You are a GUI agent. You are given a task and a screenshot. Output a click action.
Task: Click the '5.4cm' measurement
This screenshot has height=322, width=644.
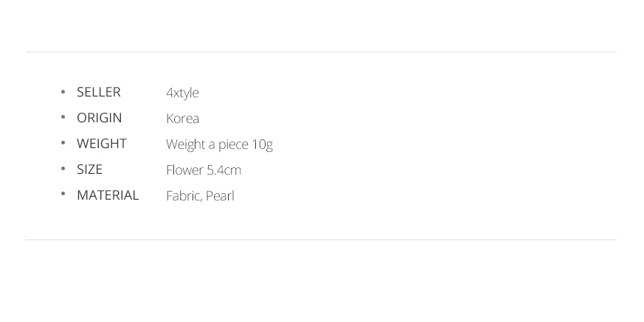coord(224,170)
